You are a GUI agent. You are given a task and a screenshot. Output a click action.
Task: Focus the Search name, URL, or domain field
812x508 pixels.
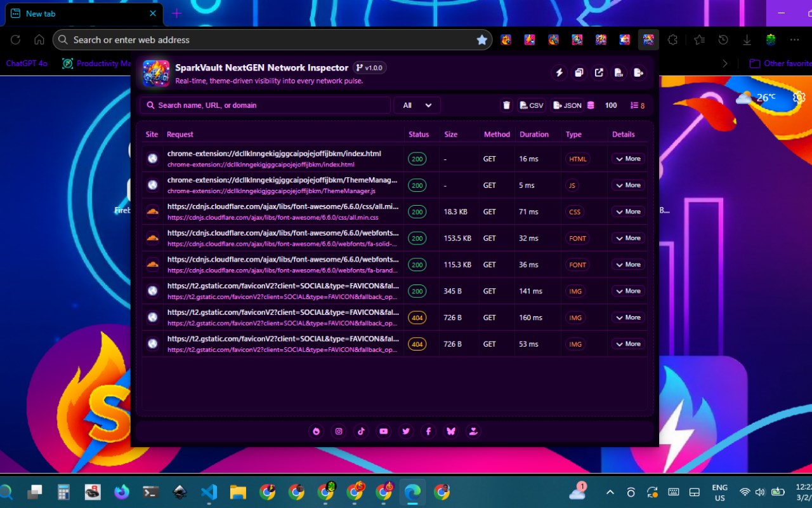[x=265, y=105]
